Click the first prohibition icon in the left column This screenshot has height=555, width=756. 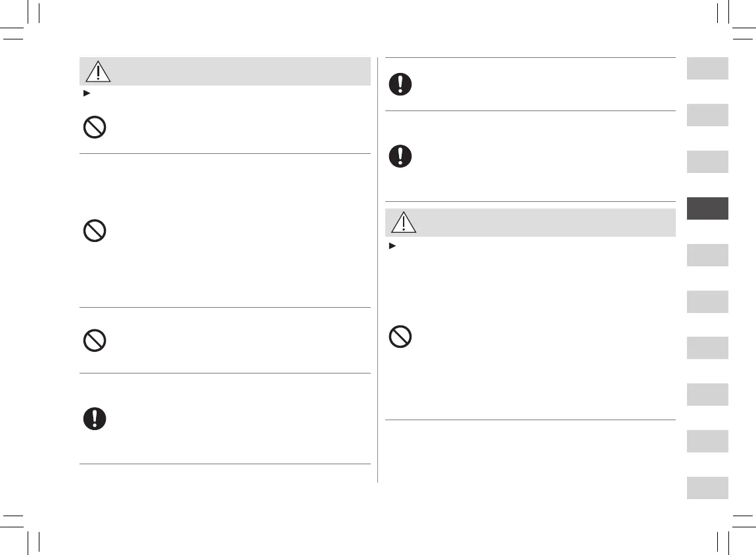(x=95, y=128)
